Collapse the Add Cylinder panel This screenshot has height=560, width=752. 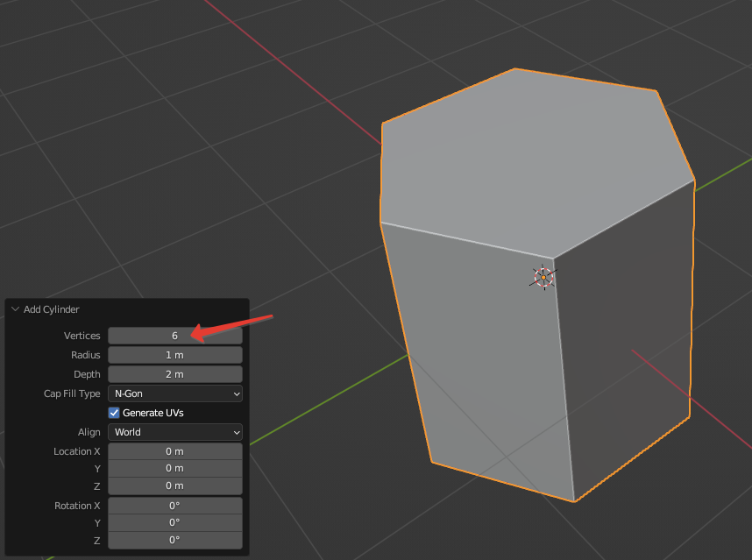click(x=15, y=309)
